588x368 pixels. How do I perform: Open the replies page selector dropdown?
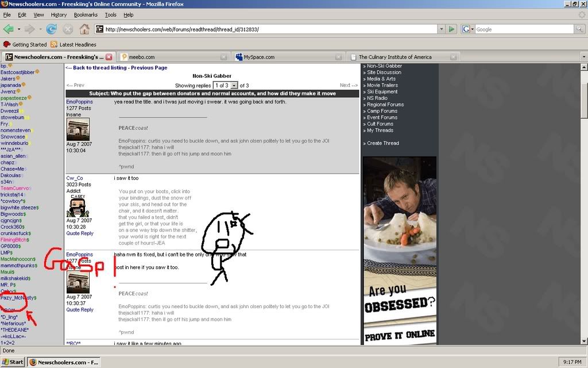pos(225,85)
